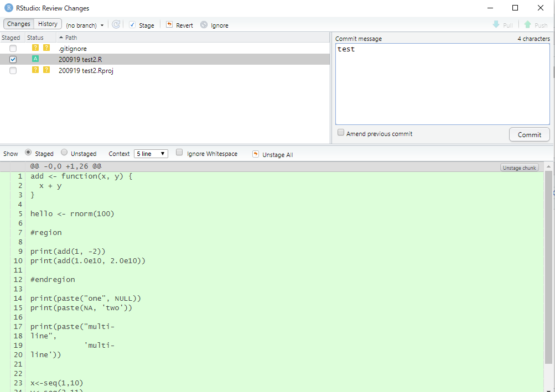Viewport: 555px width, 392px height.
Task: Enable Amend previous commit checkbox
Action: 340,133
